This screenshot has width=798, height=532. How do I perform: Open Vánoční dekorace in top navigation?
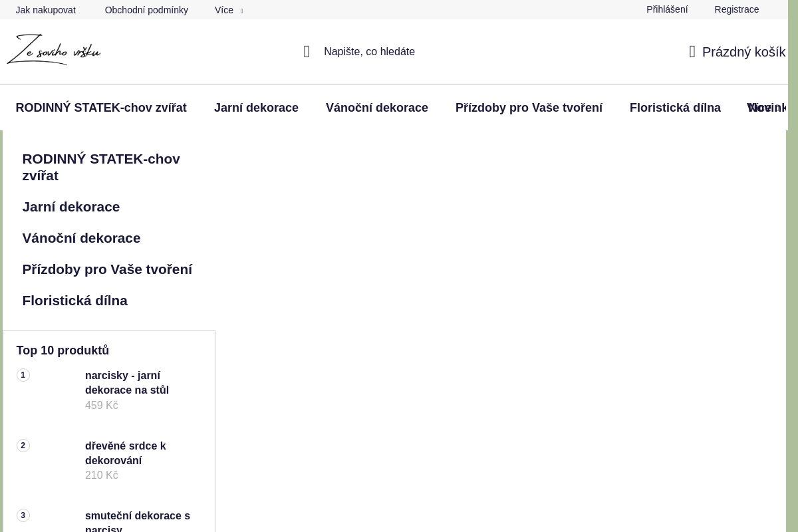(x=376, y=108)
